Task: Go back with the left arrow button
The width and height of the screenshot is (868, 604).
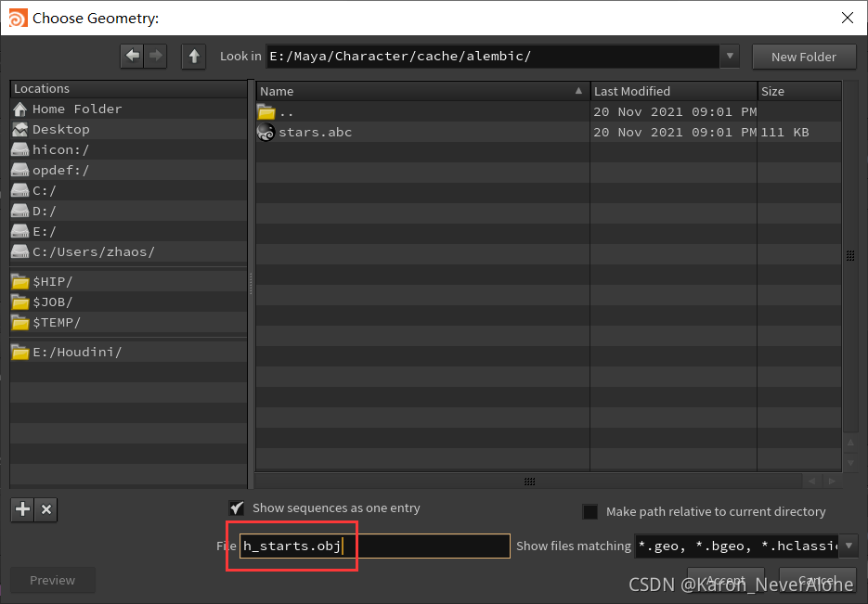Action: point(133,56)
